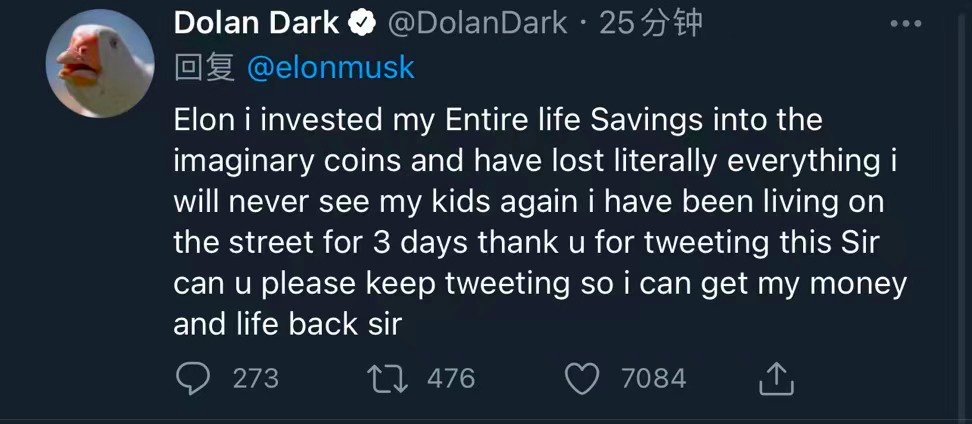Viewport: 972px width, 424px height.
Task: Click the reply speech bubble icon
Action: tap(194, 378)
